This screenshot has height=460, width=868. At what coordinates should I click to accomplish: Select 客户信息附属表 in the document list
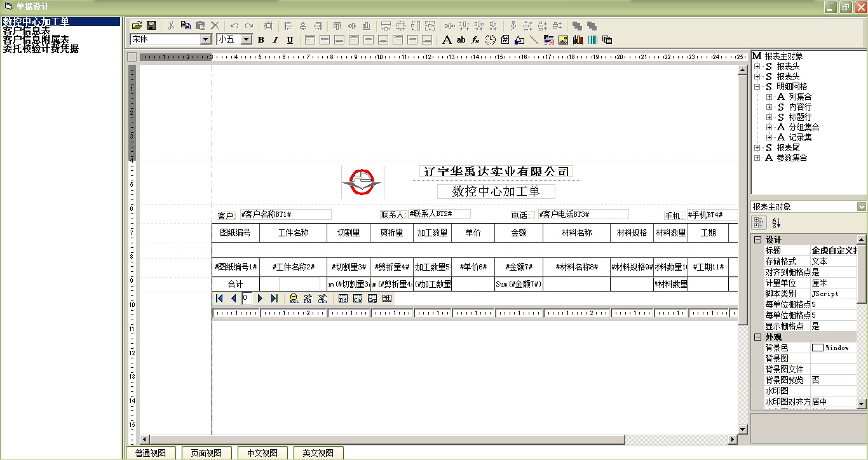(x=36, y=39)
